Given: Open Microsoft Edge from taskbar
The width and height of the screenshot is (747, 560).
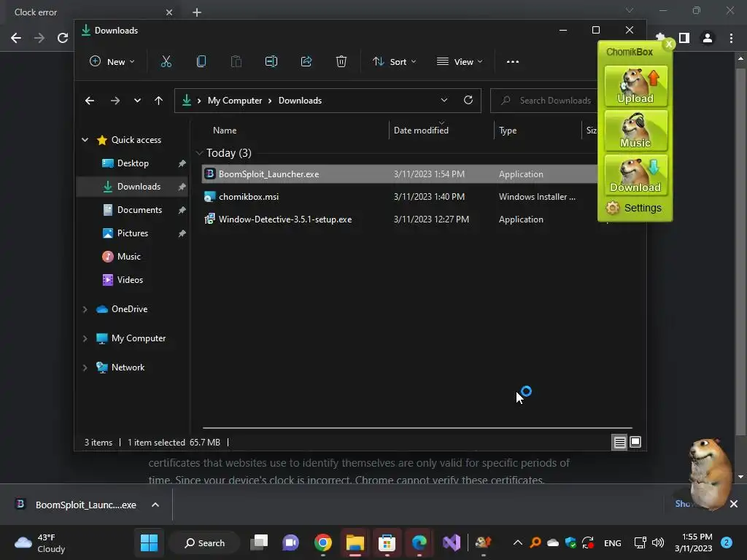Looking at the screenshot, I should [419, 542].
